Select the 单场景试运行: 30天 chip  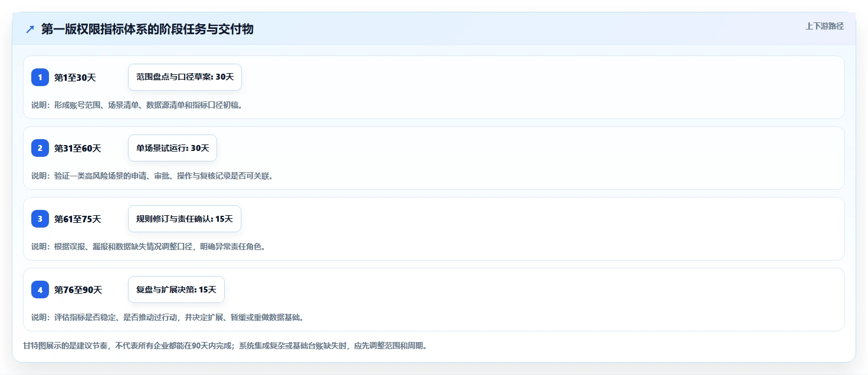coord(172,148)
